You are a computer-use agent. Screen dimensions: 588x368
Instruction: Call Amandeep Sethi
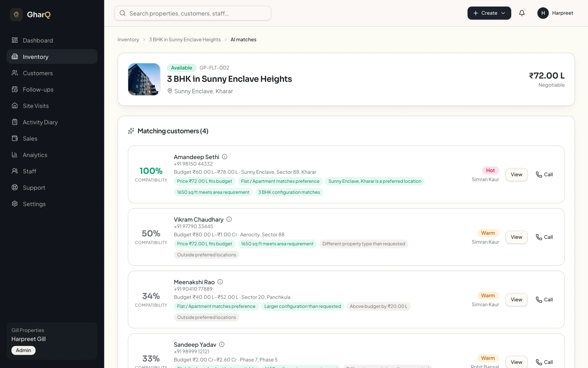click(544, 175)
